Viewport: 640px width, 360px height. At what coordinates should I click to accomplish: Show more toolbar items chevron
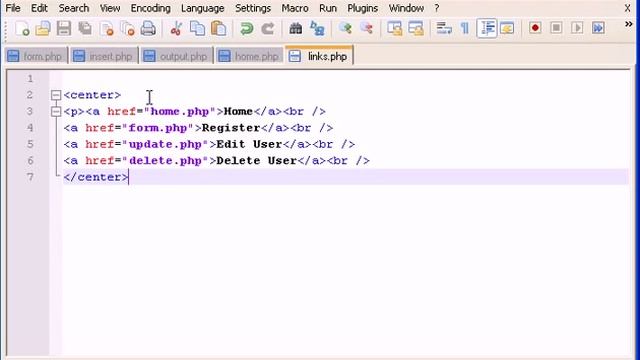629,24
